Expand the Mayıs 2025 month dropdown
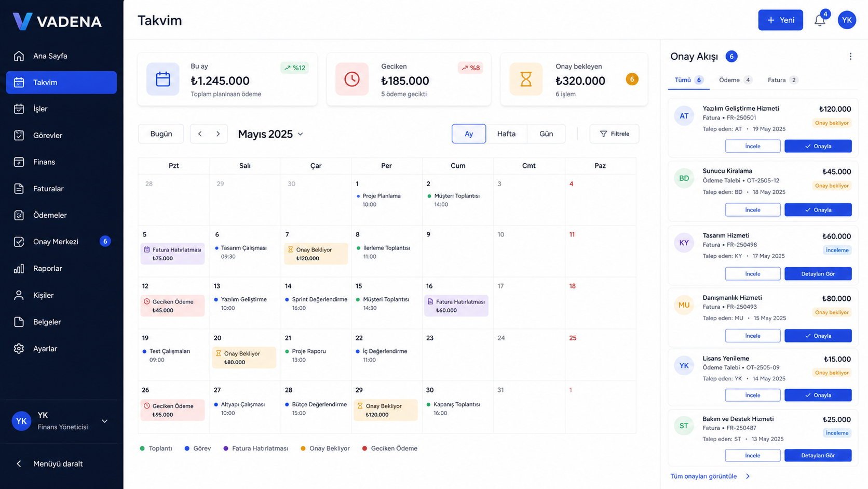This screenshot has height=489, width=868. point(270,134)
